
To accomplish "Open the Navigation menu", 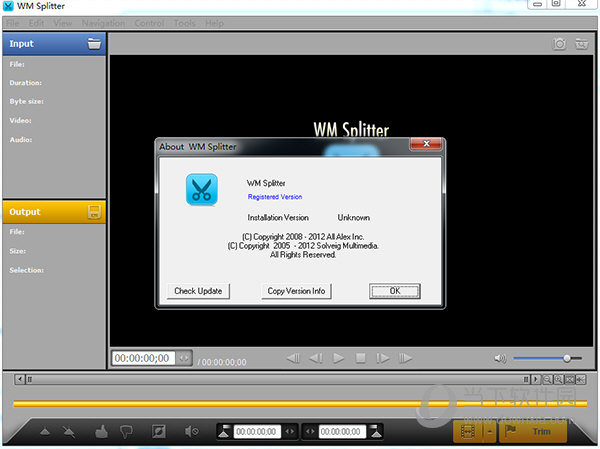I will tap(103, 23).
